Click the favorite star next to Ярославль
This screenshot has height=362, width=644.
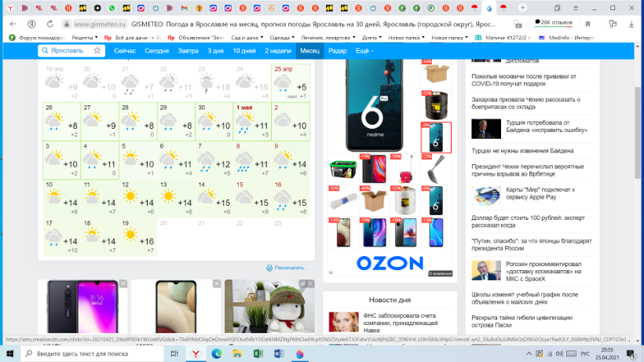97,50
